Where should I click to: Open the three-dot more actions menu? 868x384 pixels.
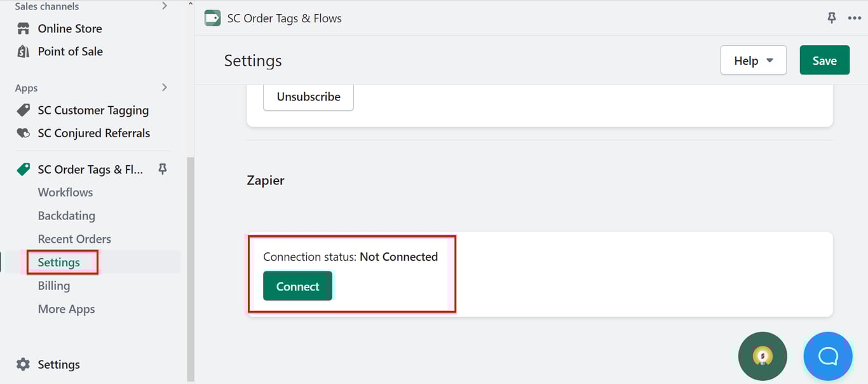[855, 18]
